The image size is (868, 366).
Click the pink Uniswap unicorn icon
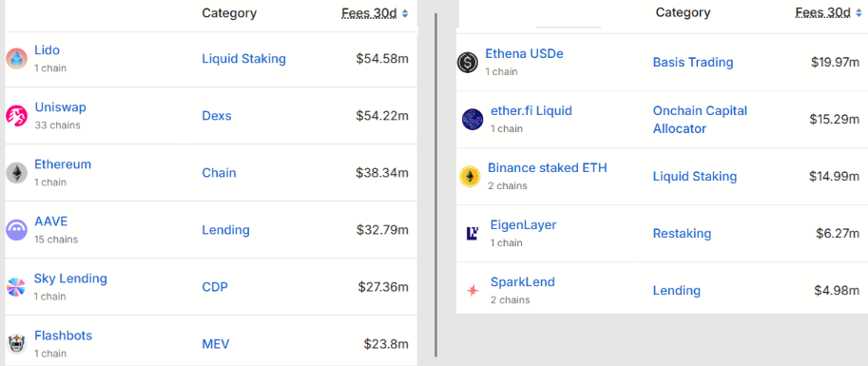point(16,116)
